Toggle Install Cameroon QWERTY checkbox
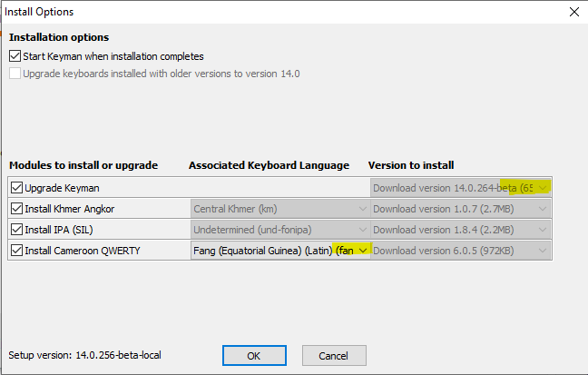The width and height of the screenshot is (588, 375). point(16,250)
